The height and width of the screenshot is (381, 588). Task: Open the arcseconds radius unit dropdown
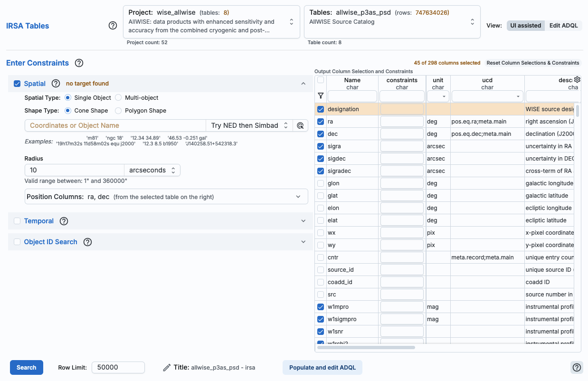(x=152, y=170)
